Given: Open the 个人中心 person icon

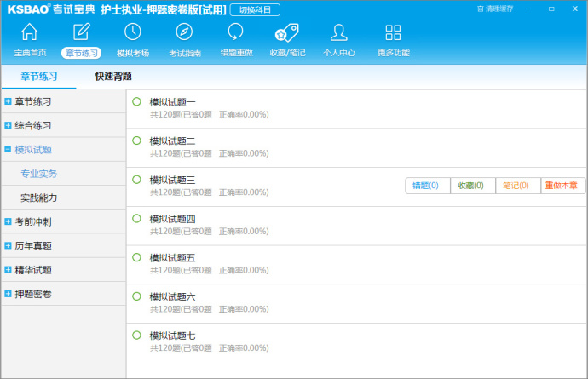Looking at the screenshot, I should tap(339, 32).
